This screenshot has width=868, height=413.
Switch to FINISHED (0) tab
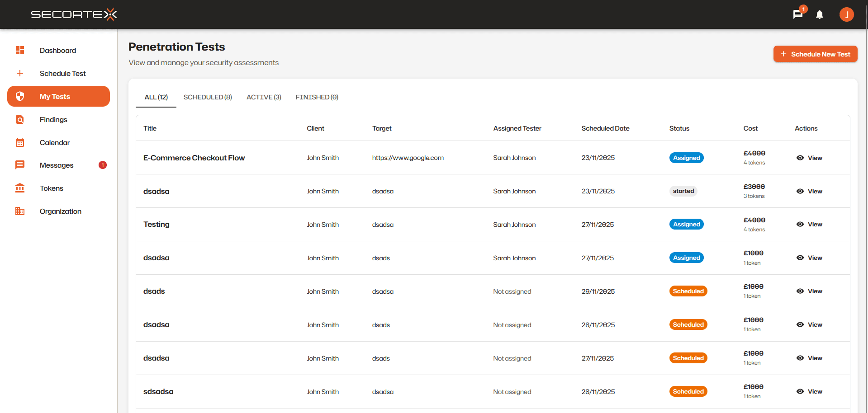317,97
